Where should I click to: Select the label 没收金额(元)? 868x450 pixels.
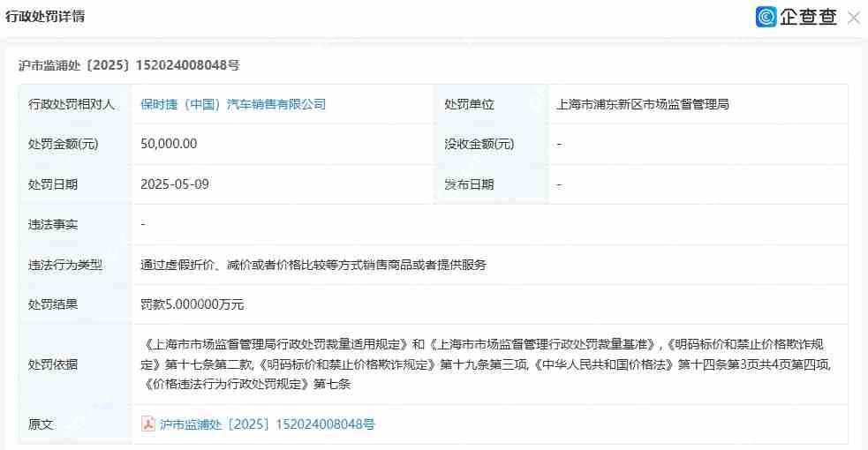click(x=479, y=145)
